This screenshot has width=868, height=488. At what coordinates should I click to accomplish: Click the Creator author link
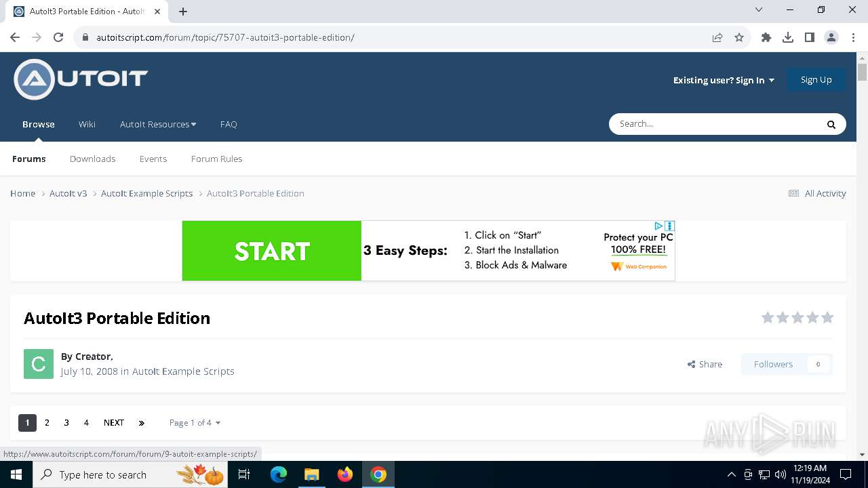click(x=93, y=357)
